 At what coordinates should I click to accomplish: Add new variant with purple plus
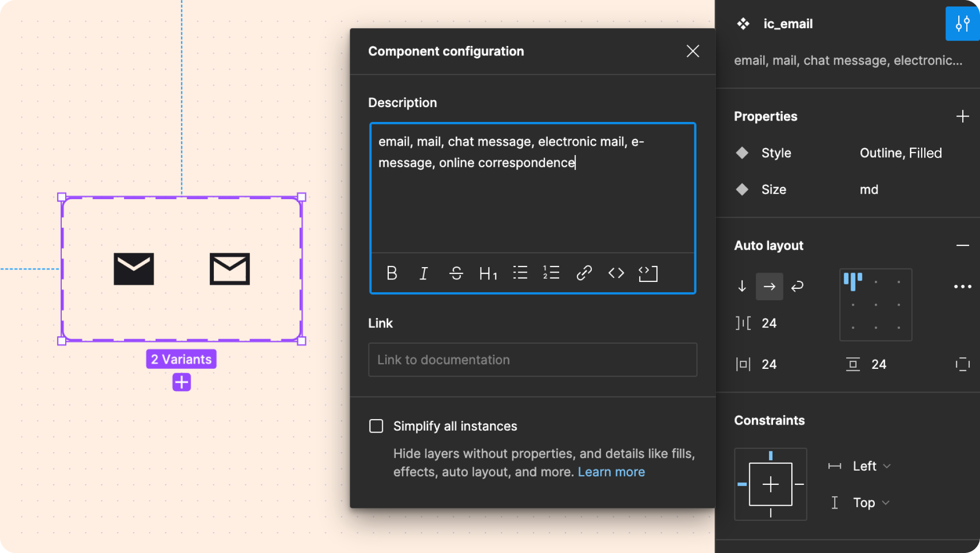pos(181,382)
